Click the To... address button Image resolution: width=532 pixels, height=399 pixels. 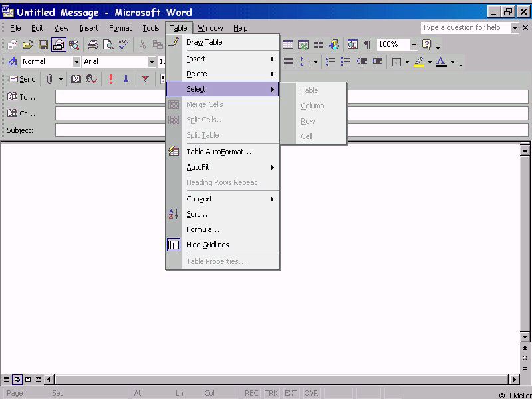click(x=21, y=97)
